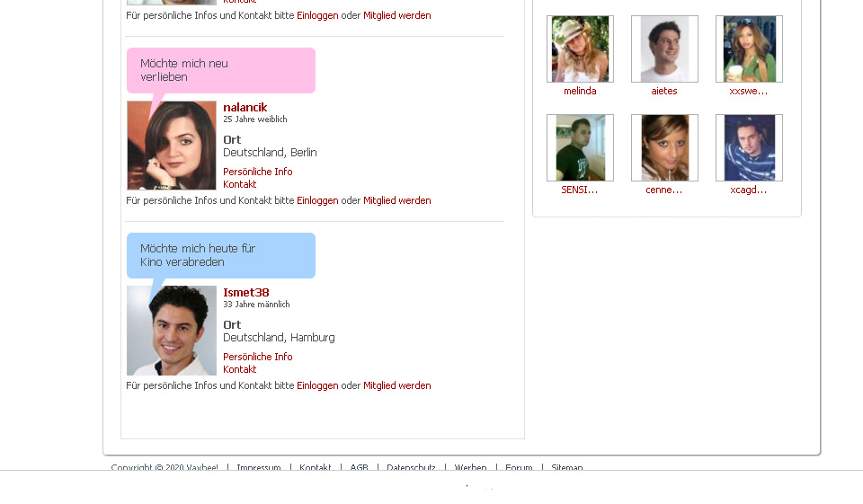This screenshot has height=504, width=863.
Task: Go to Datenschutz in footer
Action: 411,467
